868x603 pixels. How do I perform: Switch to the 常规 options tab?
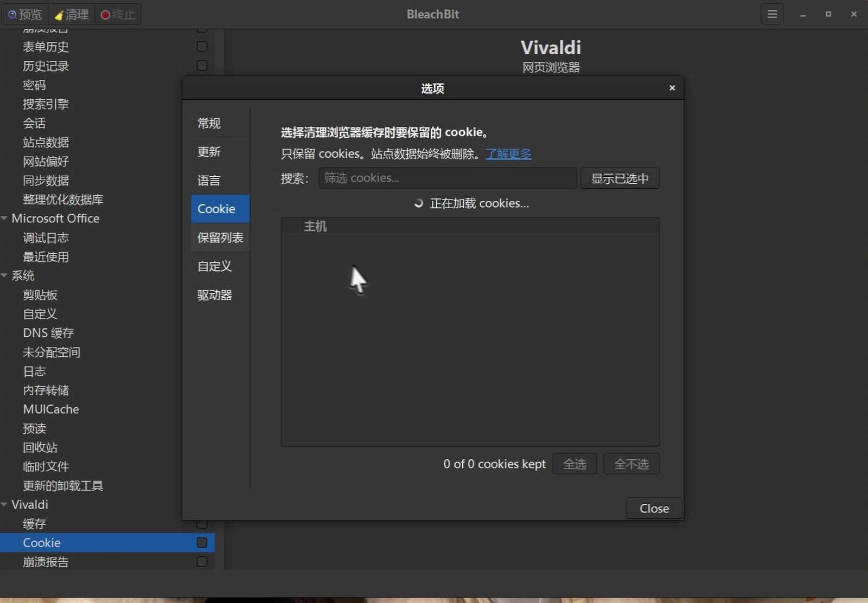click(x=220, y=123)
